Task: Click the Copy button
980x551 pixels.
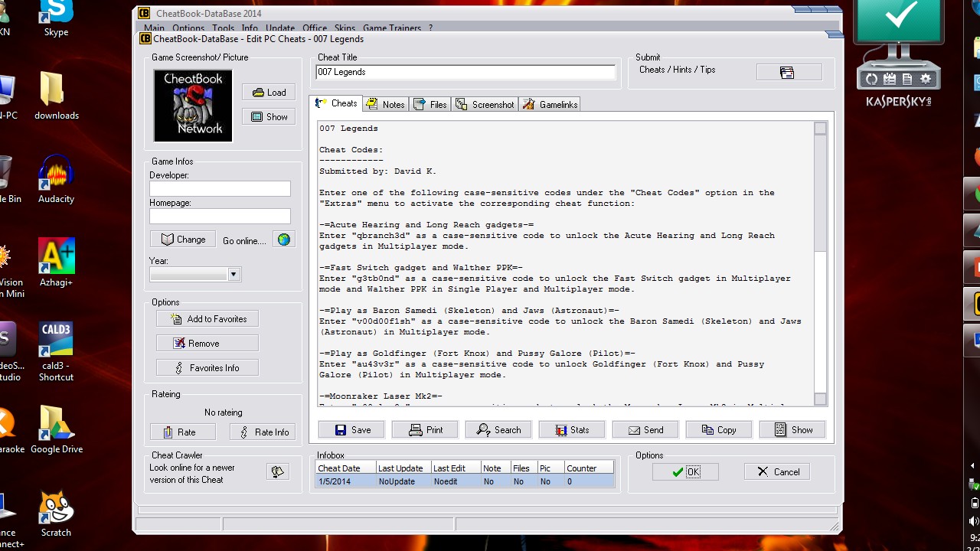Action: click(x=718, y=430)
